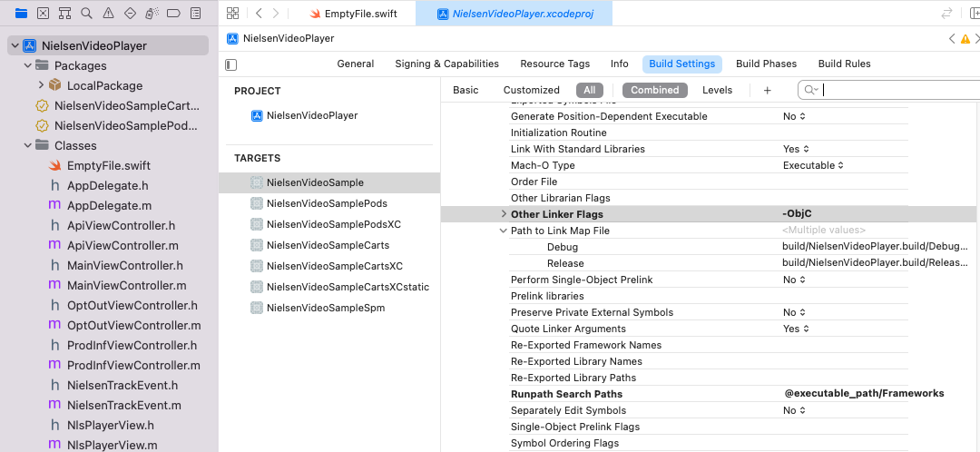Collapse the Path to Link Map File setting
The width and height of the screenshot is (980, 452).
tap(504, 231)
